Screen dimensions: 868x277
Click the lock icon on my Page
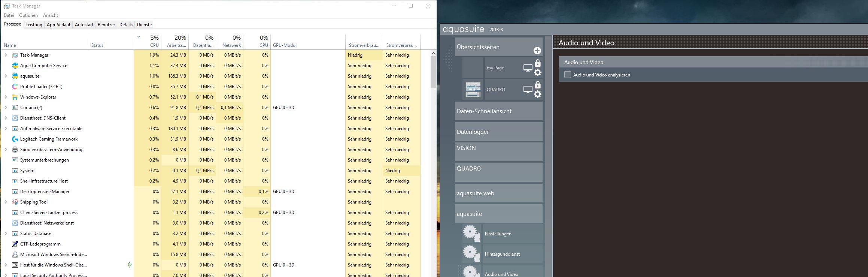click(x=538, y=63)
